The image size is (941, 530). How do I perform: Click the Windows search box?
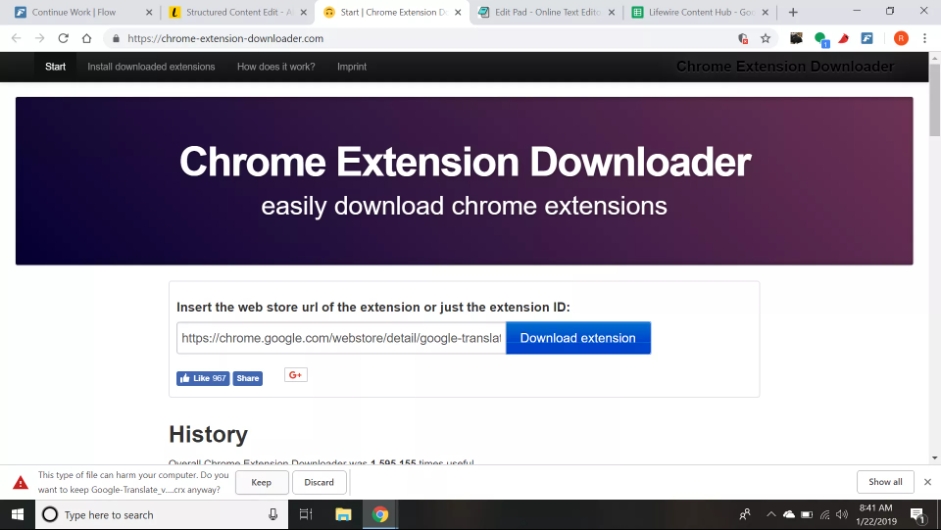[162, 514]
